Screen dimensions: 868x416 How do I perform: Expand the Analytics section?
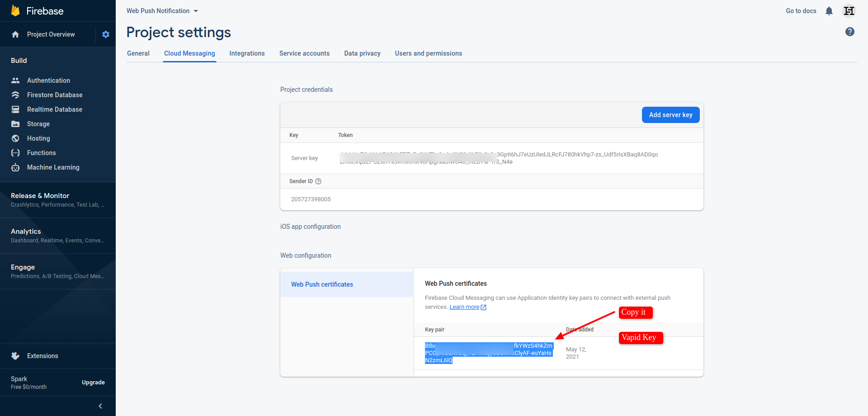pos(58,236)
